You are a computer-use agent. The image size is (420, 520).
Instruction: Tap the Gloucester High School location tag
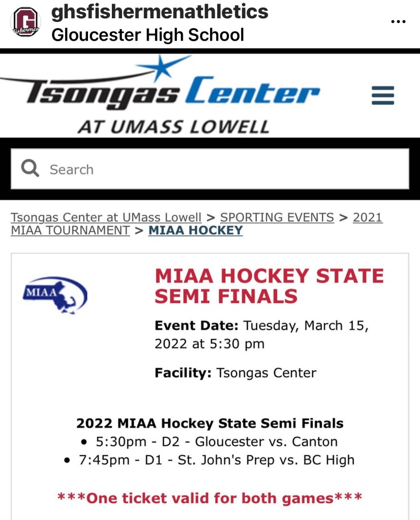[147, 35]
